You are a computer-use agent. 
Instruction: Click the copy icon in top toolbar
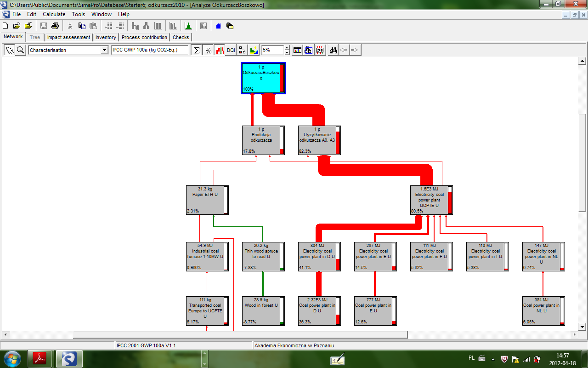(82, 26)
